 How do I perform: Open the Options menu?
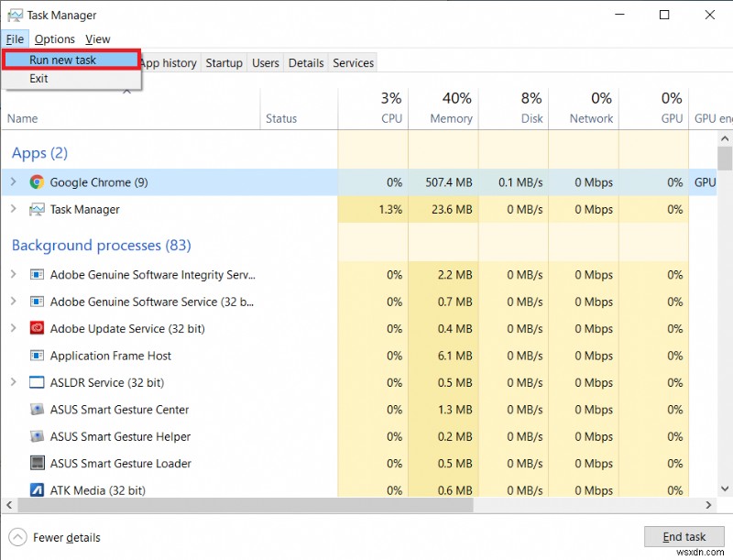54,38
